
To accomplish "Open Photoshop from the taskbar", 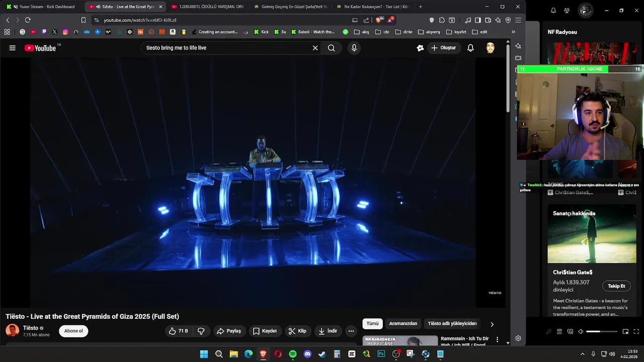I will pyautogui.click(x=381, y=354).
